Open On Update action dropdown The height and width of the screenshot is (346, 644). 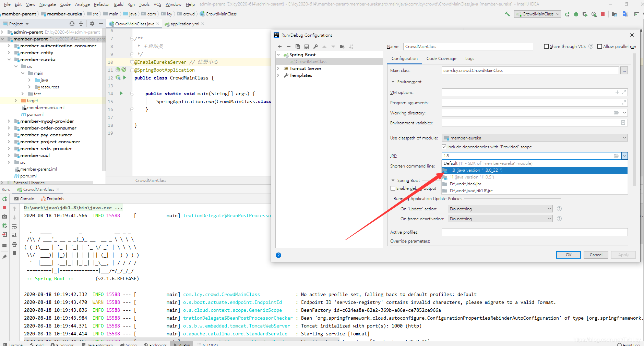pos(500,209)
